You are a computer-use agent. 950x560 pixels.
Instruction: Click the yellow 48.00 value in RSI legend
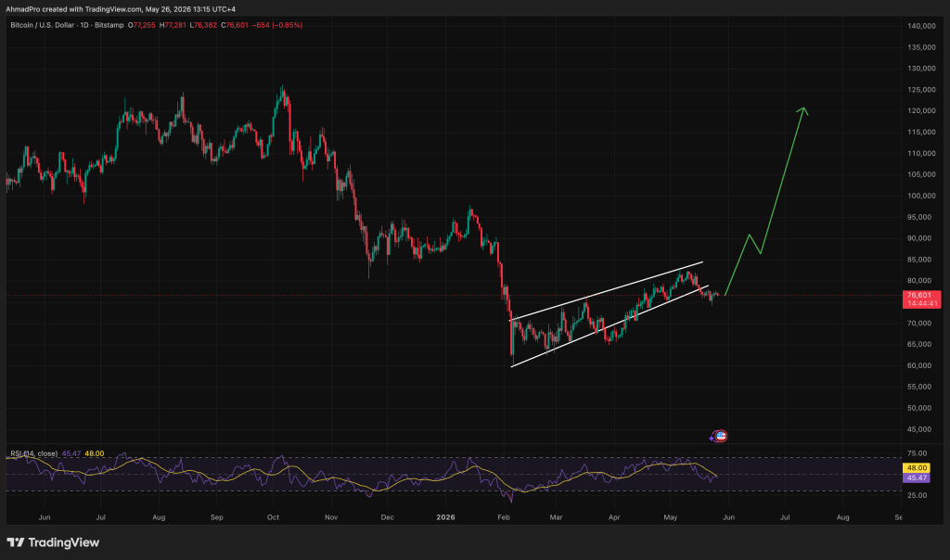95,453
